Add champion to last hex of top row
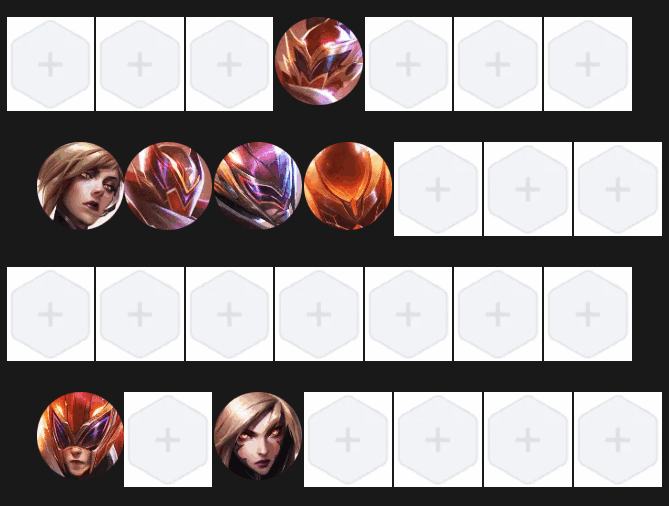Screen dimensions: 669x506 pos(588,64)
